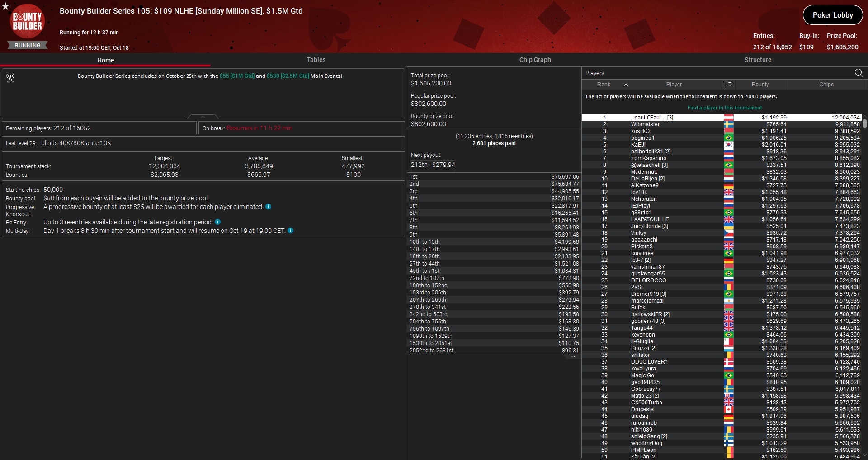Collapse the announcement panel chevron
Screen dimensions: 868x460
[203, 117]
